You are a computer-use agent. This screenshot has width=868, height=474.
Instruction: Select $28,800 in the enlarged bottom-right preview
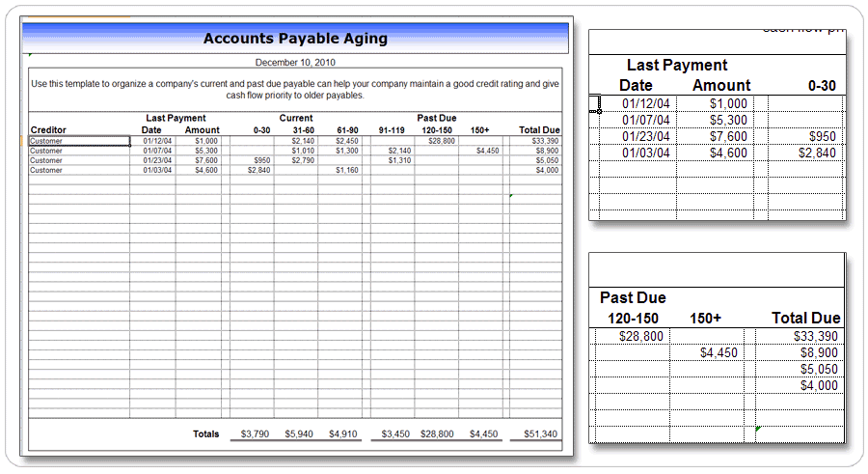(x=641, y=337)
